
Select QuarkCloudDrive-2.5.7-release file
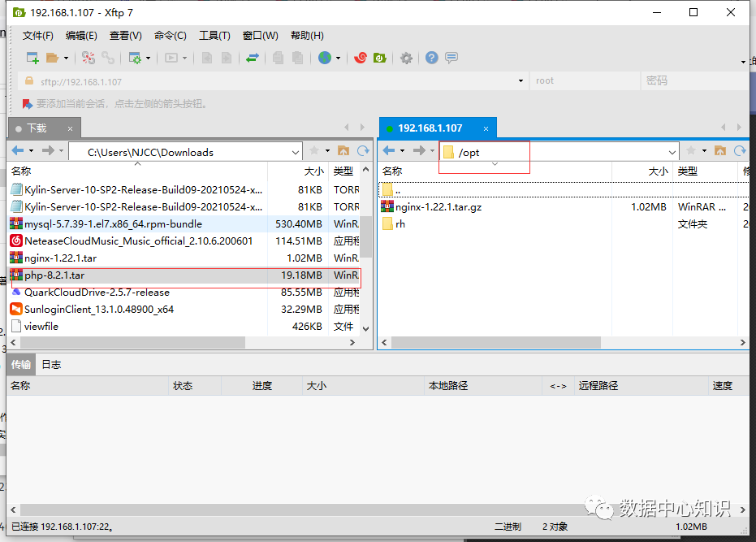pyautogui.click(x=184, y=293)
